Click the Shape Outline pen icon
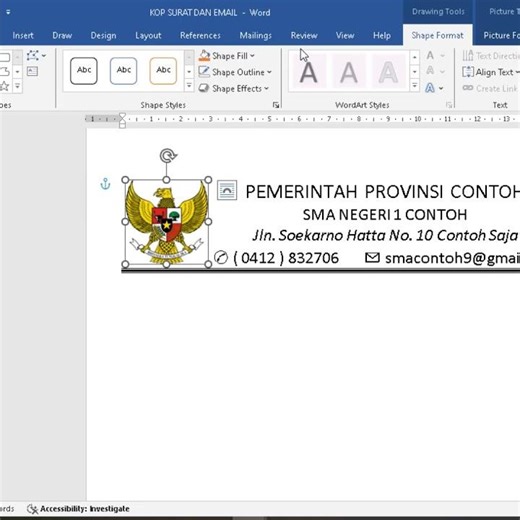The height and width of the screenshot is (520, 520). pyautogui.click(x=204, y=72)
